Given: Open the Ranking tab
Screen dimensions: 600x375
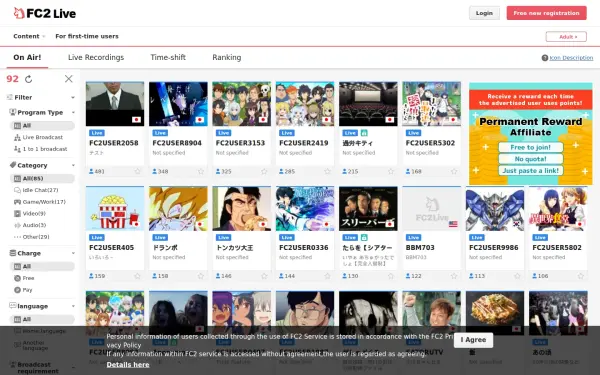Looking at the screenshot, I should (227, 57).
